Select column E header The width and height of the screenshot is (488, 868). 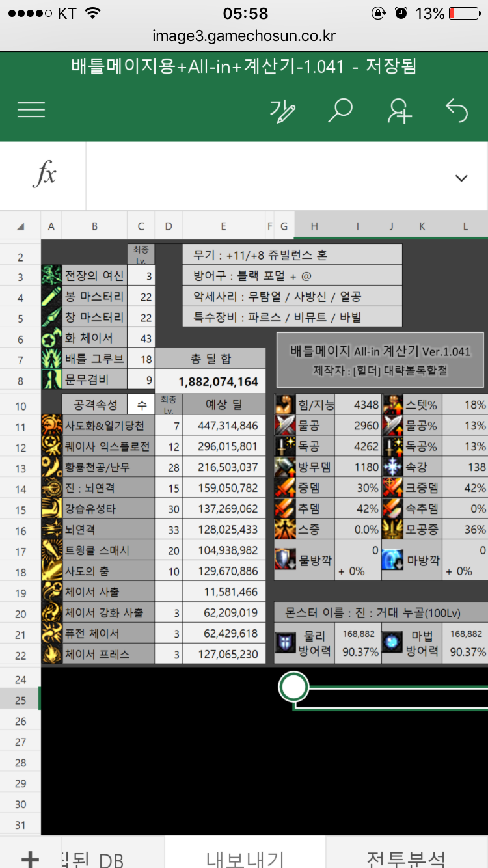[223, 226]
